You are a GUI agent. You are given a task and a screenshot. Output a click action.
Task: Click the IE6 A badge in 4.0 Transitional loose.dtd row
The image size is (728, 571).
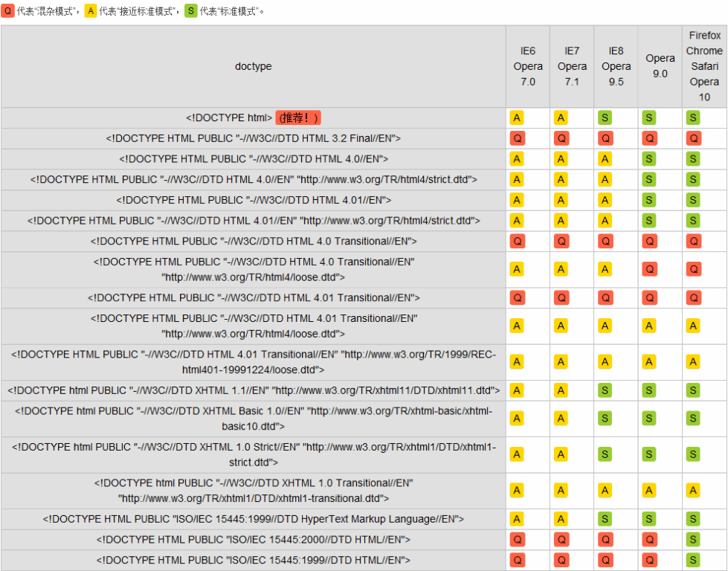pyautogui.click(x=517, y=269)
